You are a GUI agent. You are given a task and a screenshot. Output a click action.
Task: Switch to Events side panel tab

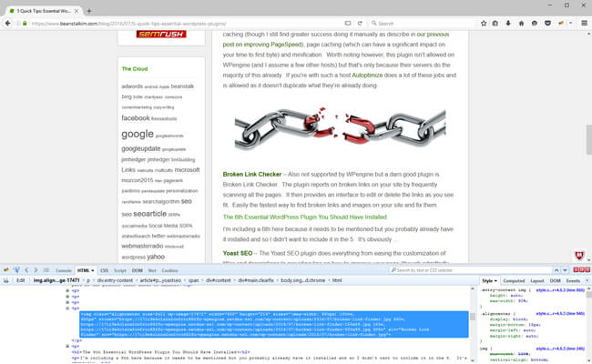coord(573,281)
